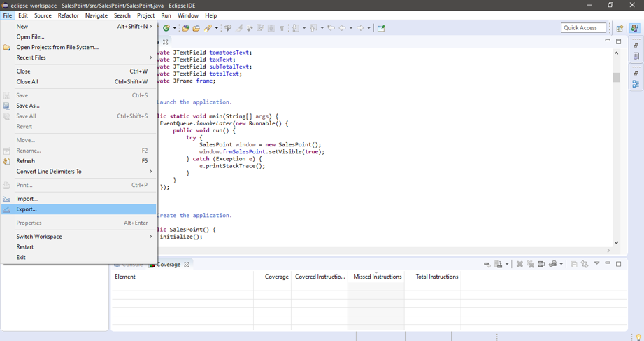Sort by Missed Instructions column header
The height and width of the screenshot is (341, 644).
376,277
